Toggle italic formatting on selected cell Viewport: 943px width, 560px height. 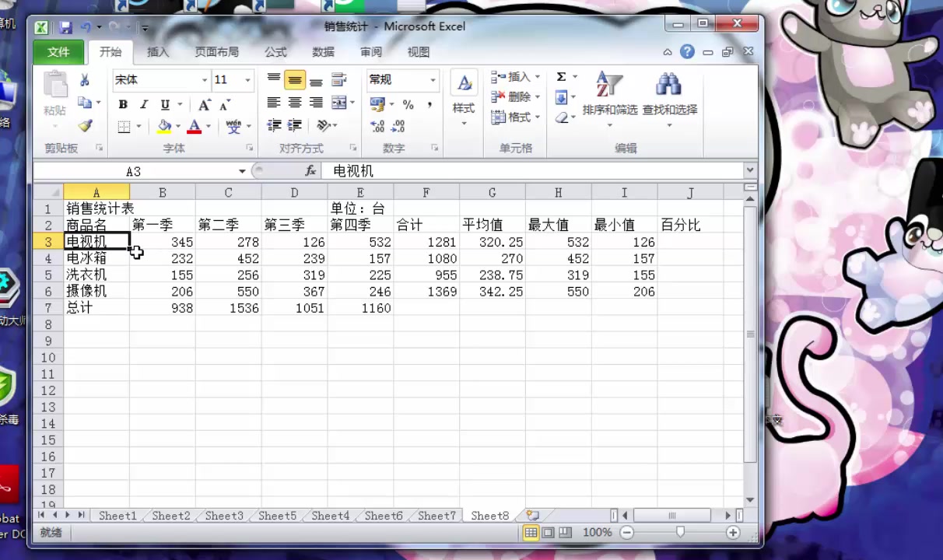pyautogui.click(x=143, y=103)
